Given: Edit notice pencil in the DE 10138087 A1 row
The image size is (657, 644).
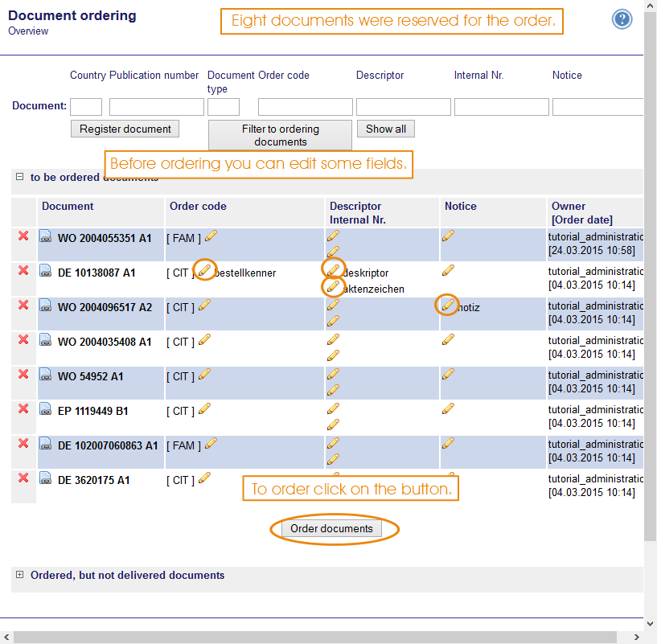Looking at the screenshot, I should pos(448,270).
